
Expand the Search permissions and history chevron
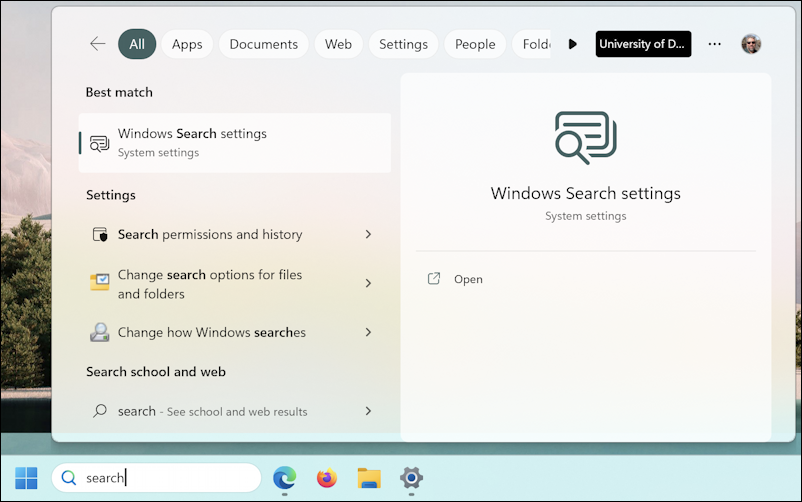coord(368,234)
